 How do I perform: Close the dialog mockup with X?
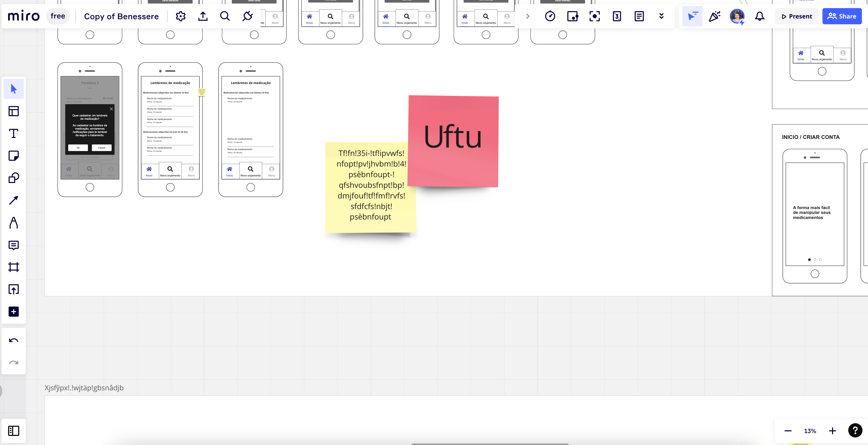point(111,109)
